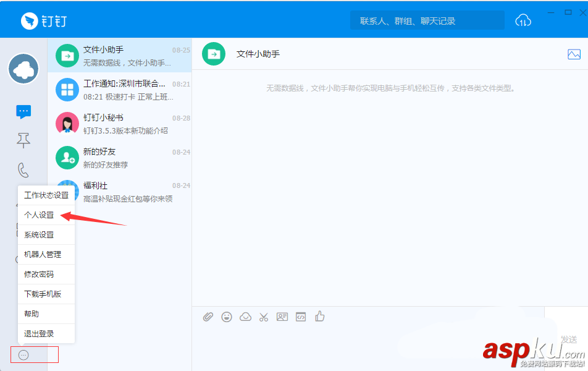
Task: Open the Messages chat bubble icon in sidebar
Action: (23, 111)
